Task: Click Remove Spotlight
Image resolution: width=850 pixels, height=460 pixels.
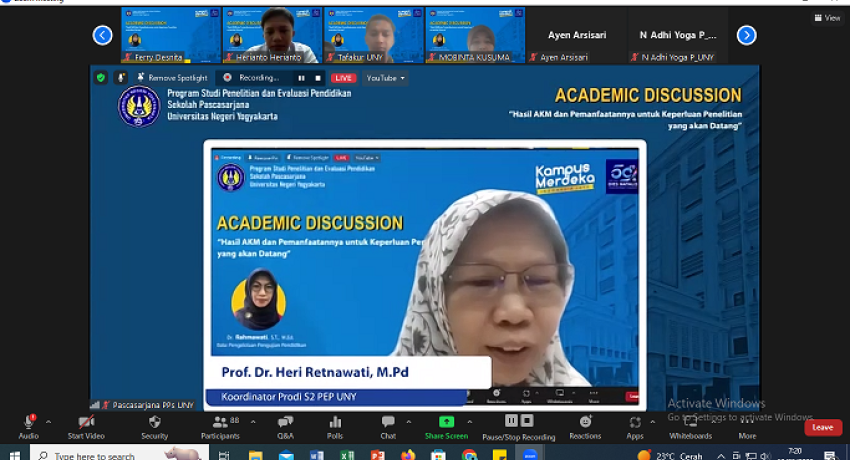Action: 172,78
